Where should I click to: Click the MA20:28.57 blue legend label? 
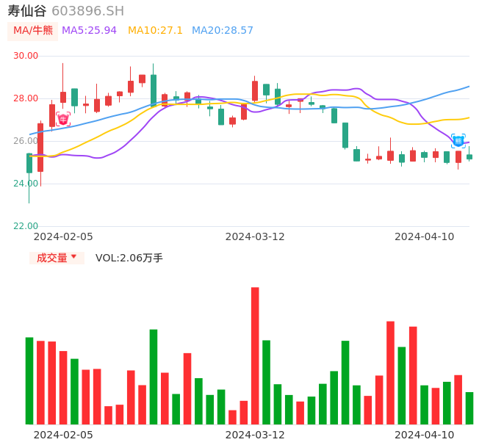coord(222,31)
